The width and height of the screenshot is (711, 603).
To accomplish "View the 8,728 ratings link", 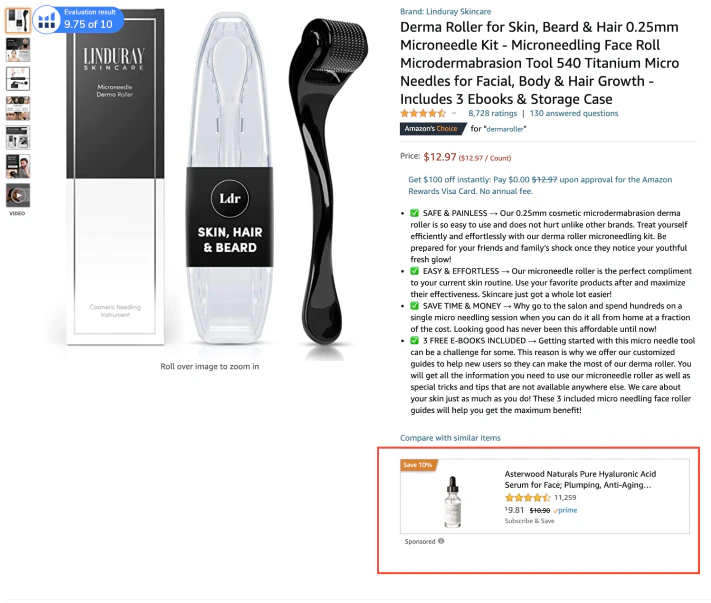I will pos(492,113).
